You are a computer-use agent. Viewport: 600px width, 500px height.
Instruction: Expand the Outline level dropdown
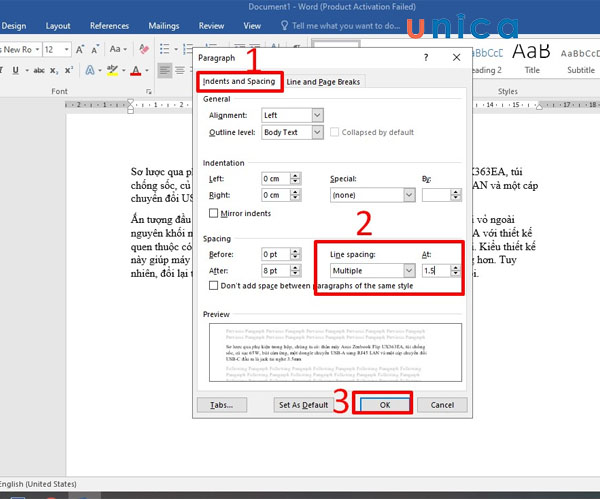coord(318,132)
